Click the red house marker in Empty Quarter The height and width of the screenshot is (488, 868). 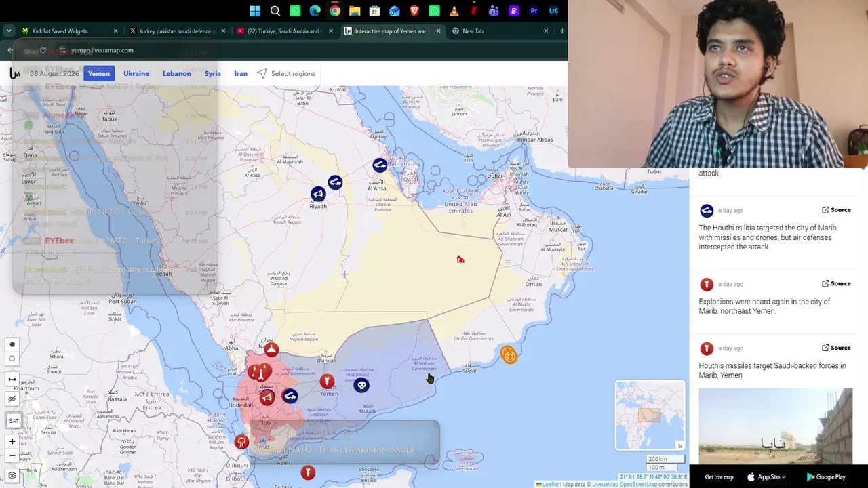pyautogui.click(x=460, y=260)
